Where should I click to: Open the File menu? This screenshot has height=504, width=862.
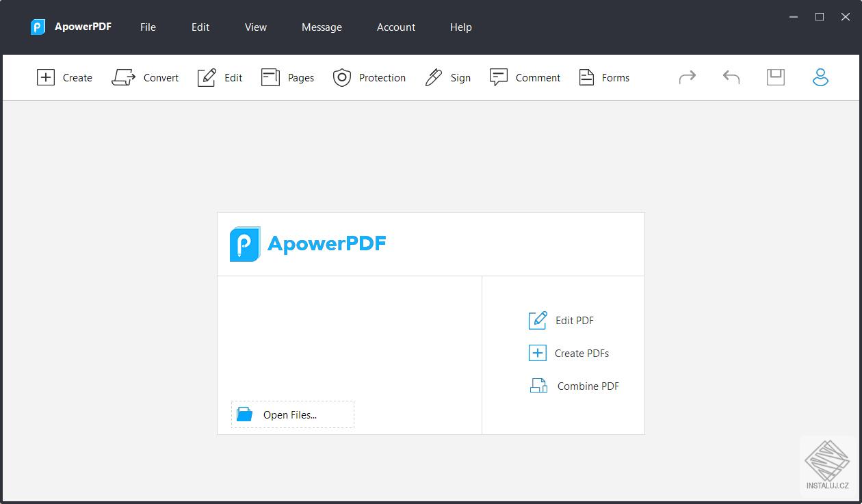(148, 27)
